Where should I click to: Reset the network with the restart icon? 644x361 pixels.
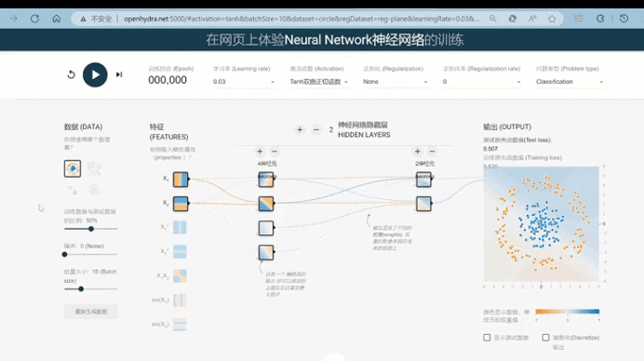coord(71,74)
